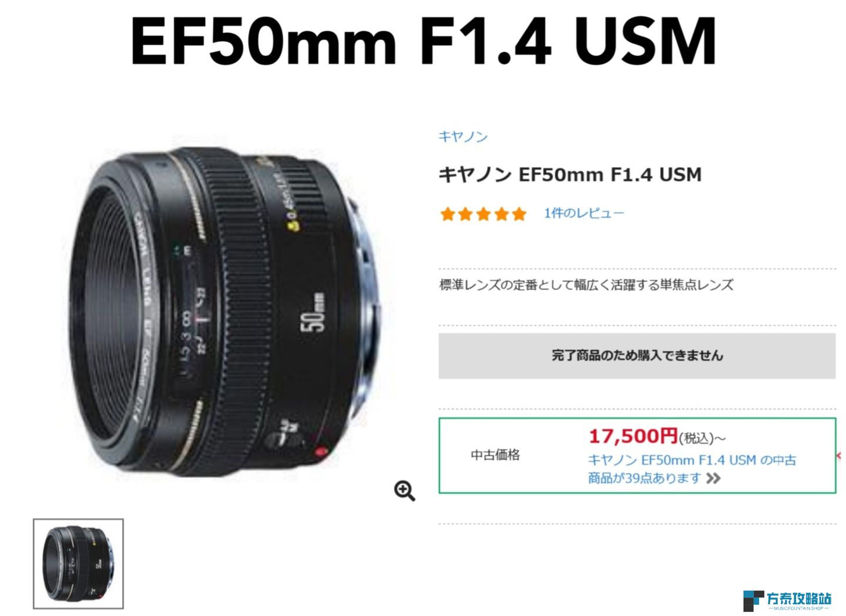Screen dimensions: 846x616
Task: Click the 標準レンズの定番 description text
Action: pos(586,285)
